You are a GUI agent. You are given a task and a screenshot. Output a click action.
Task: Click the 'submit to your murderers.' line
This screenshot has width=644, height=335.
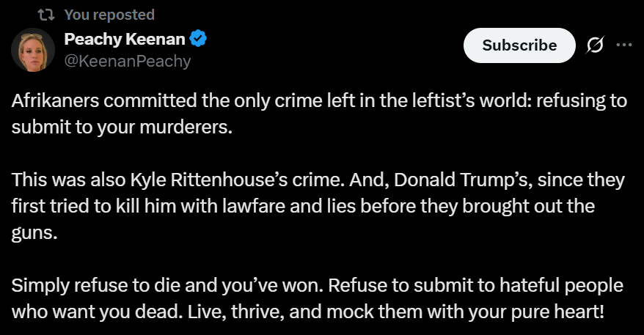(122, 128)
